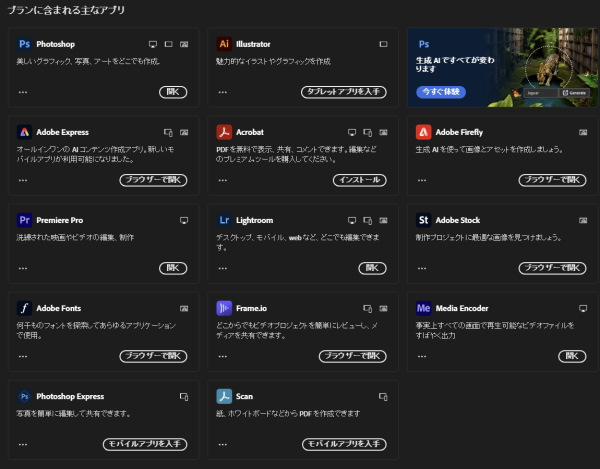The width and height of the screenshot is (600, 469).
Task: Click Photoshop's desktop platform icon
Action: pos(153,44)
